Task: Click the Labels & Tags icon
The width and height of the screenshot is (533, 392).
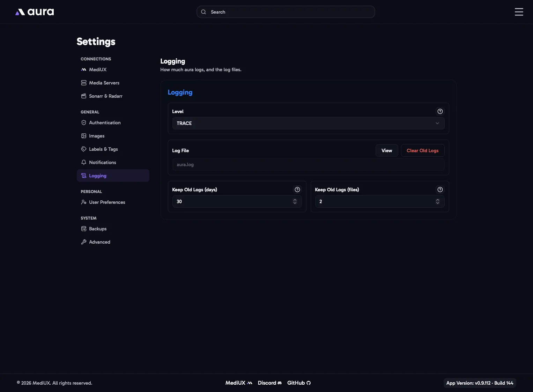Action: point(84,149)
